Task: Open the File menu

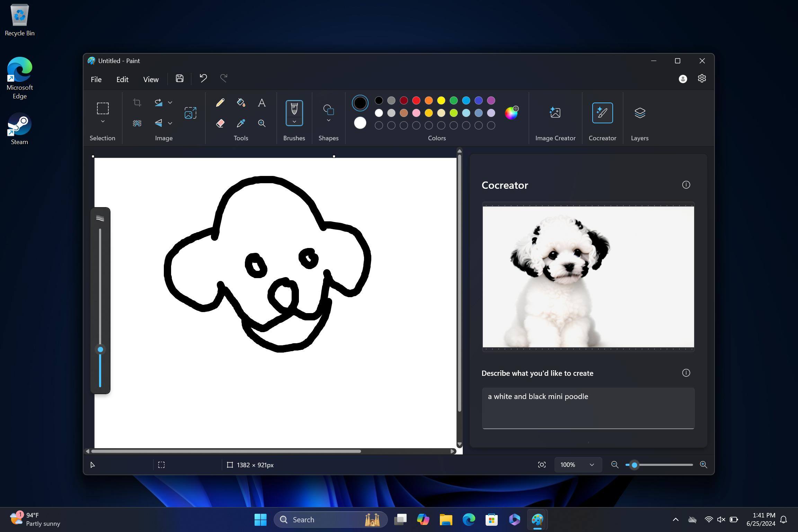Action: point(96,79)
